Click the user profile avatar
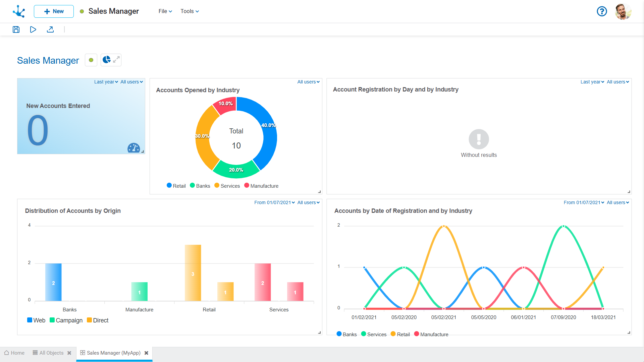 pyautogui.click(x=623, y=11)
